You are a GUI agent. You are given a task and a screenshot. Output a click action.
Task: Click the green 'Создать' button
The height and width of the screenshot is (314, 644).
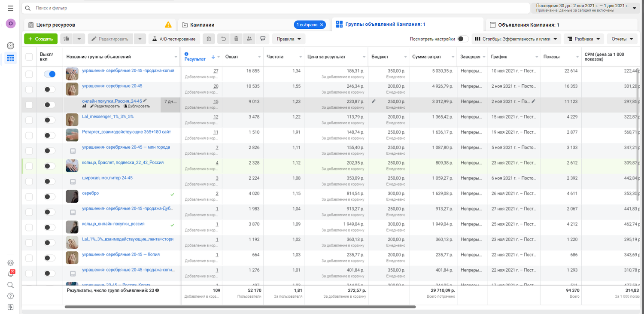tap(41, 39)
